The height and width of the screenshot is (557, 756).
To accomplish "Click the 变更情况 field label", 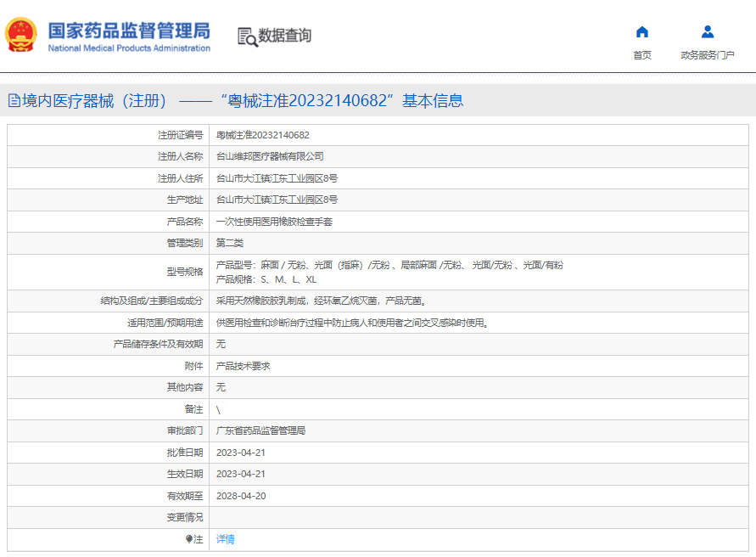I will [x=185, y=517].
